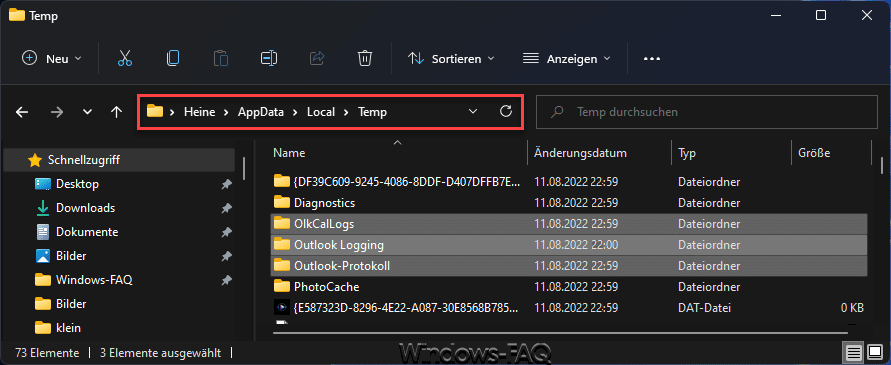The height and width of the screenshot is (365, 891).
Task: Go back with the left arrow
Action: click(22, 112)
